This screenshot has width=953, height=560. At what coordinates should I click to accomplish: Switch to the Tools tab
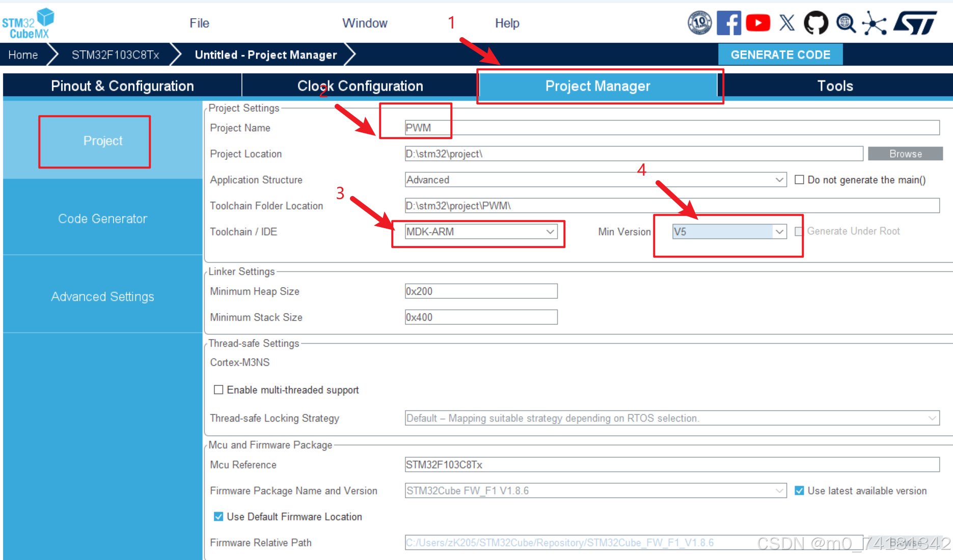coord(835,86)
